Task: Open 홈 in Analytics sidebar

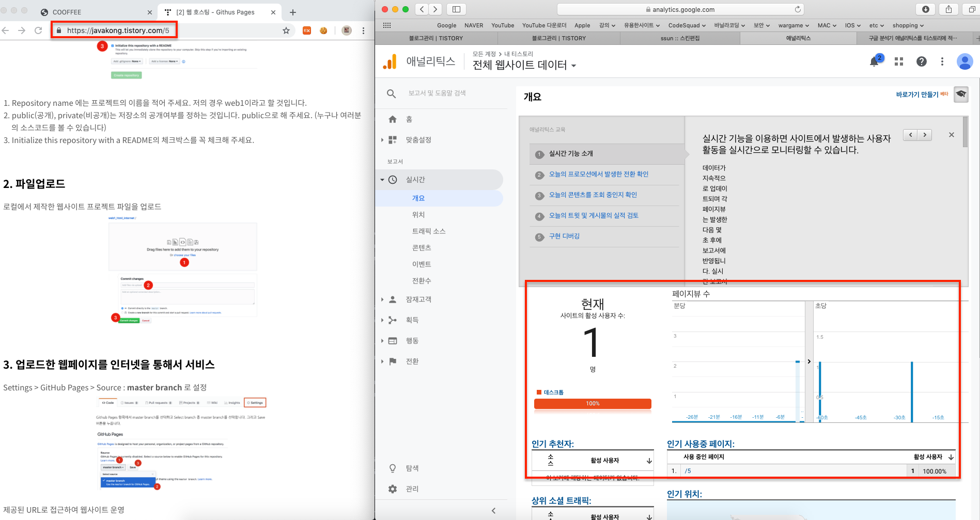Action: click(409, 119)
